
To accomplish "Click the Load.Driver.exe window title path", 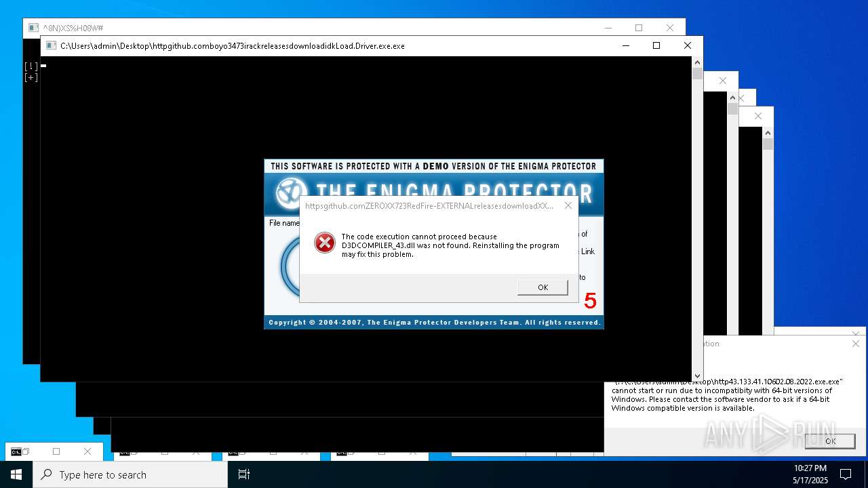I will tap(233, 46).
